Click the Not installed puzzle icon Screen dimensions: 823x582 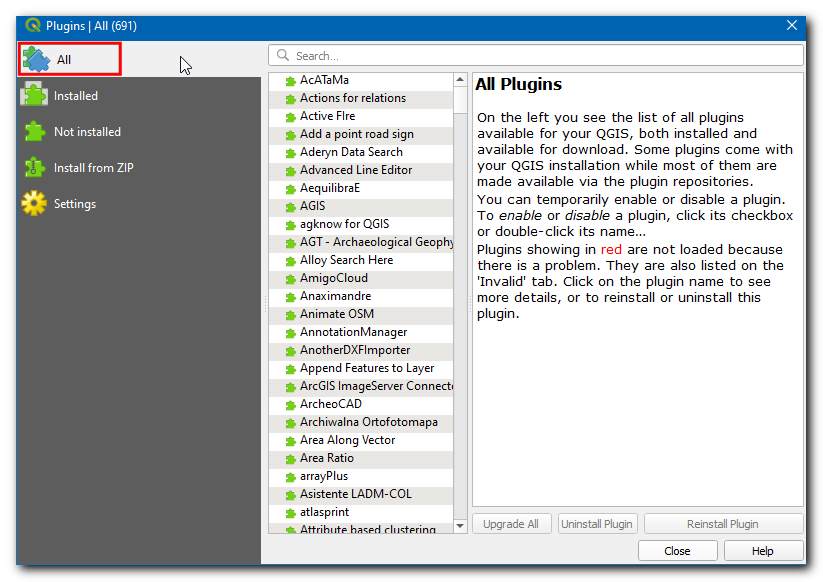(x=34, y=131)
